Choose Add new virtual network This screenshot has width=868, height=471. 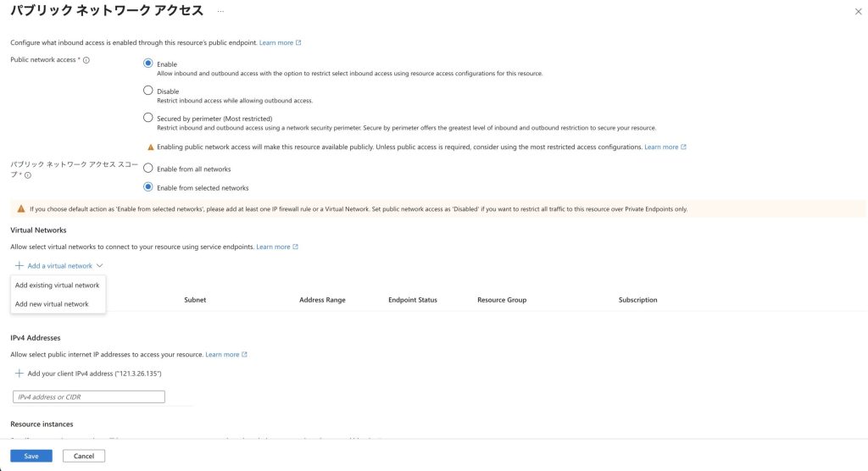click(52, 304)
